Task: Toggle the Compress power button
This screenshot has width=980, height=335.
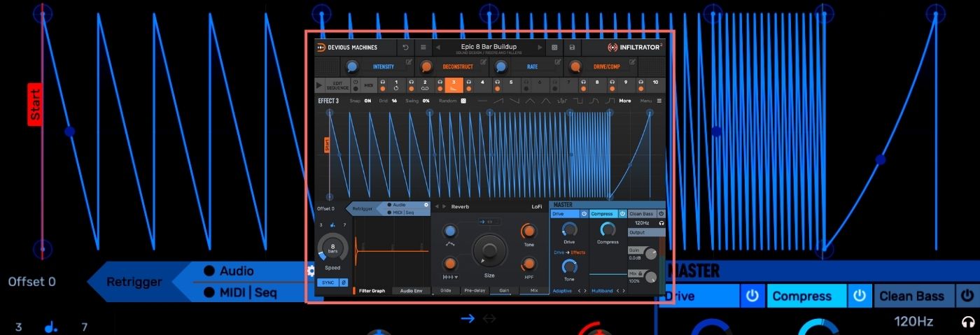Action: [622, 214]
